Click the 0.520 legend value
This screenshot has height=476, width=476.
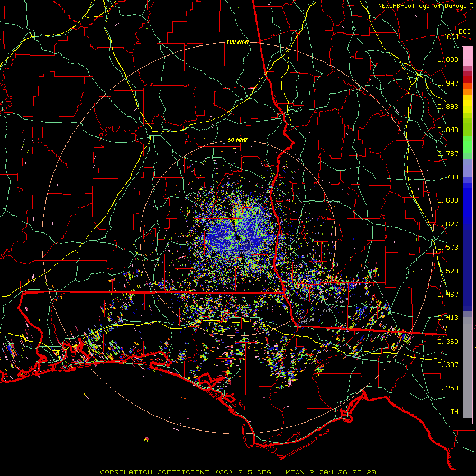point(448,271)
